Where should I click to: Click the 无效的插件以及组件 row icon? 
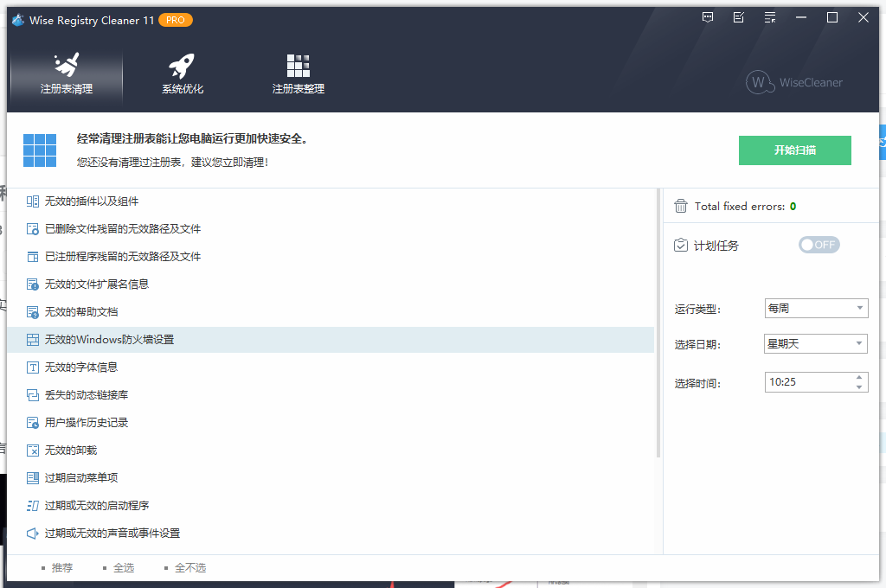tap(33, 201)
